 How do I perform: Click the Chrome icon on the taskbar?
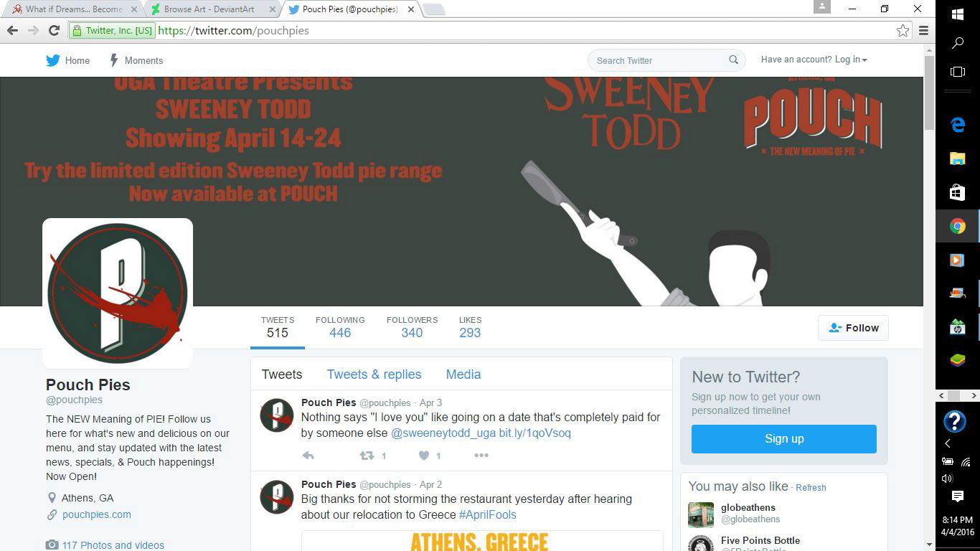[x=958, y=226]
